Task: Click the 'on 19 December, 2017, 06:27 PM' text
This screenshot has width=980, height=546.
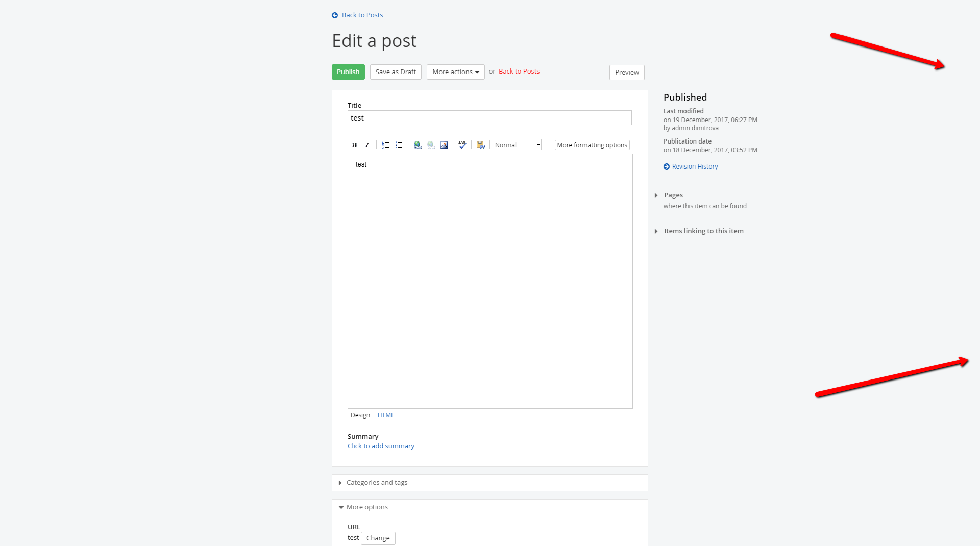Action: 710,120
